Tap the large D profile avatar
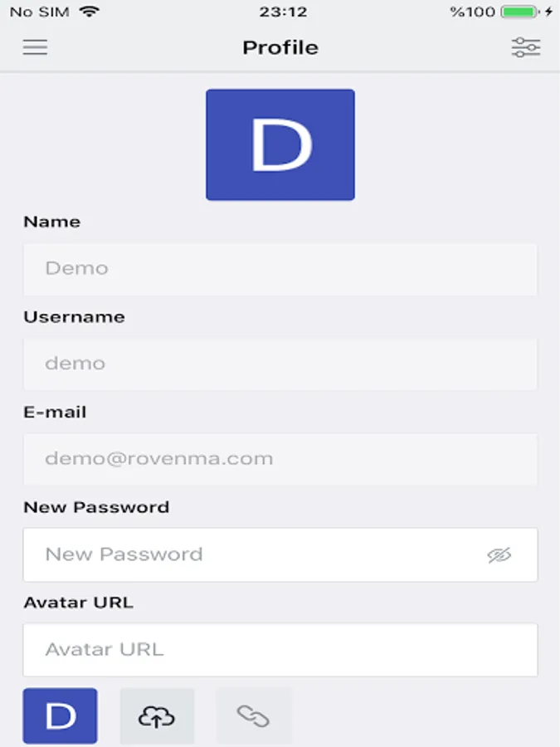Viewport: 560px width, 747px height. [280, 144]
